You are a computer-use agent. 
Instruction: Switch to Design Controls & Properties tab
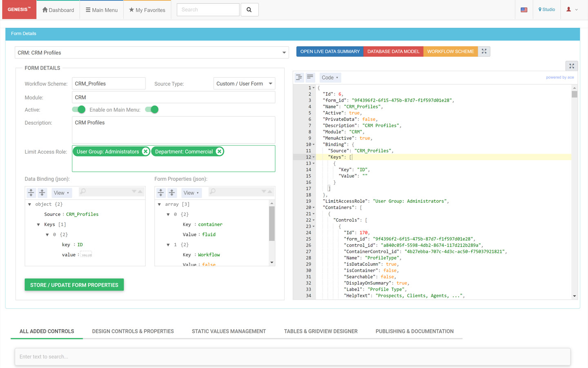point(133,331)
